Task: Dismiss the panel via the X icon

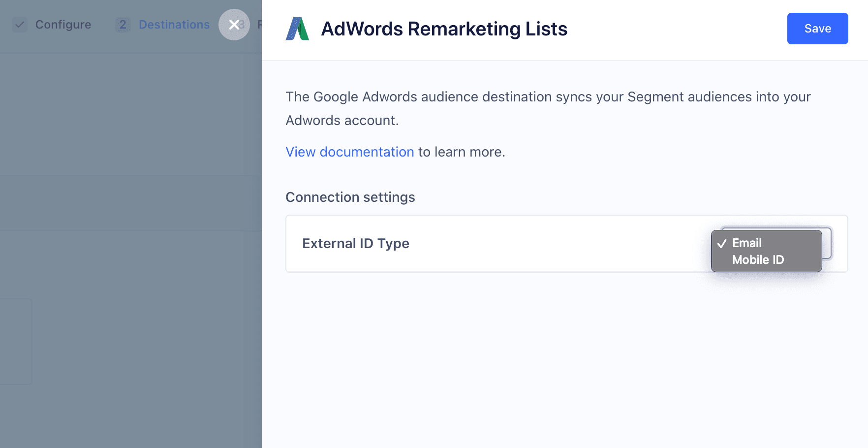Action: pyautogui.click(x=234, y=25)
